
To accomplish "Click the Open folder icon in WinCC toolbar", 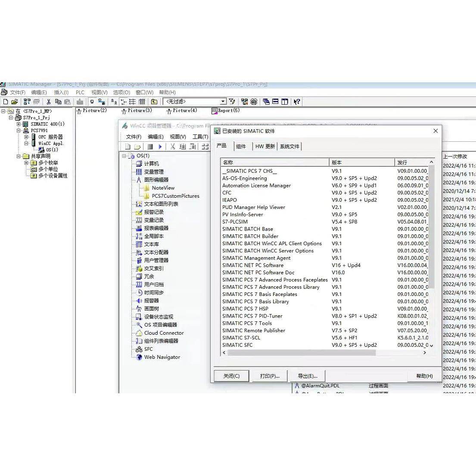I will click(x=138, y=146).
